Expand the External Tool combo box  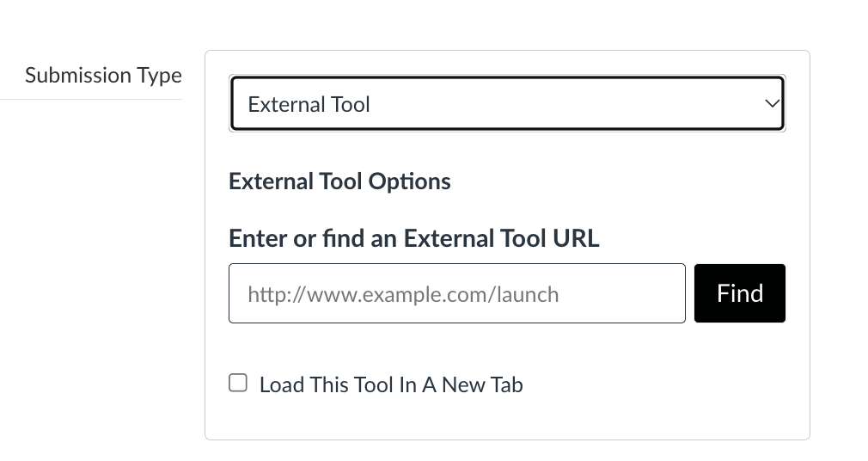pos(507,104)
